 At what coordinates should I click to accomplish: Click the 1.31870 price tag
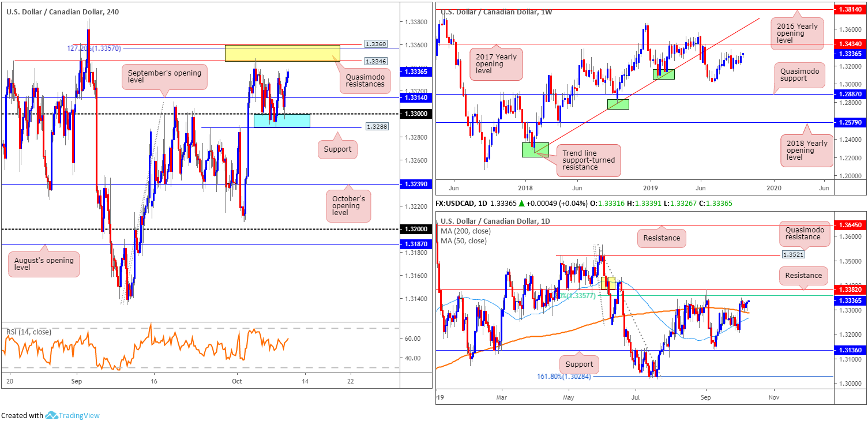(x=416, y=244)
